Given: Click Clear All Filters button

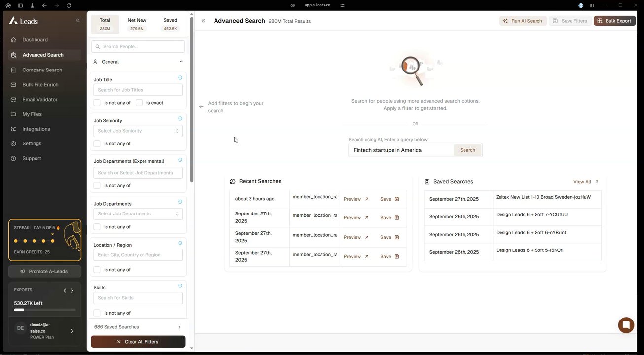Looking at the screenshot, I should coord(138,342).
